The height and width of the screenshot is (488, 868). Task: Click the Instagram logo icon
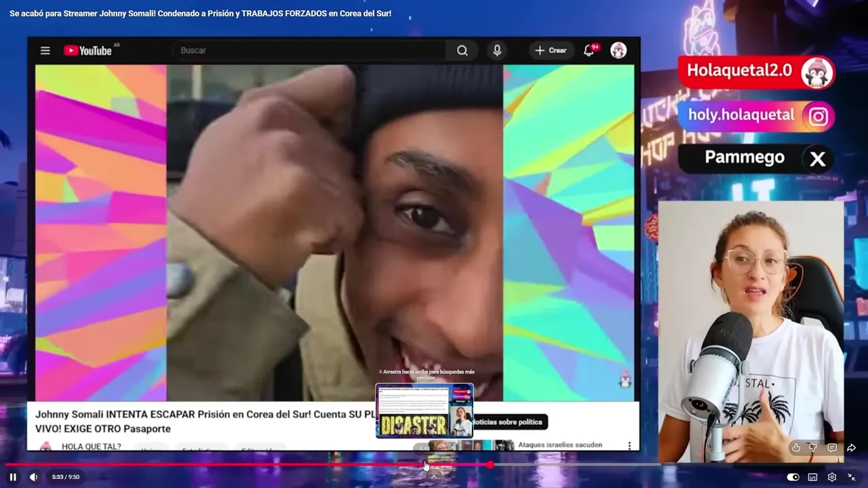pos(818,117)
